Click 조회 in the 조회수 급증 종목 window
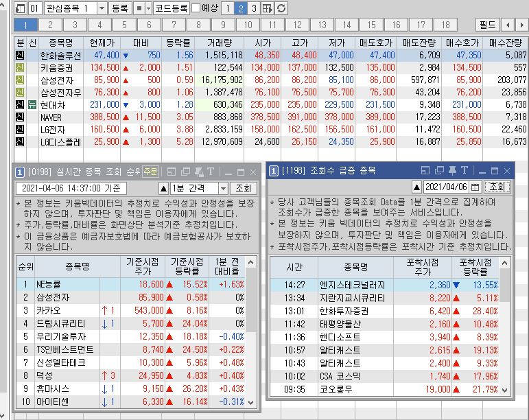529x420 pixels. coord(497,187)
